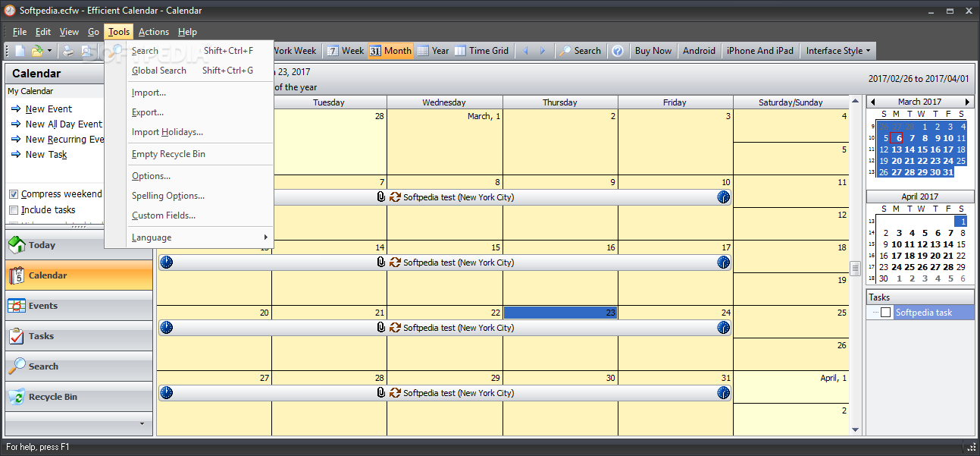Image resolution: width=980 pixels, height=456 pixels.
Task: Switch to Month view
Action: tap(390, 51)
